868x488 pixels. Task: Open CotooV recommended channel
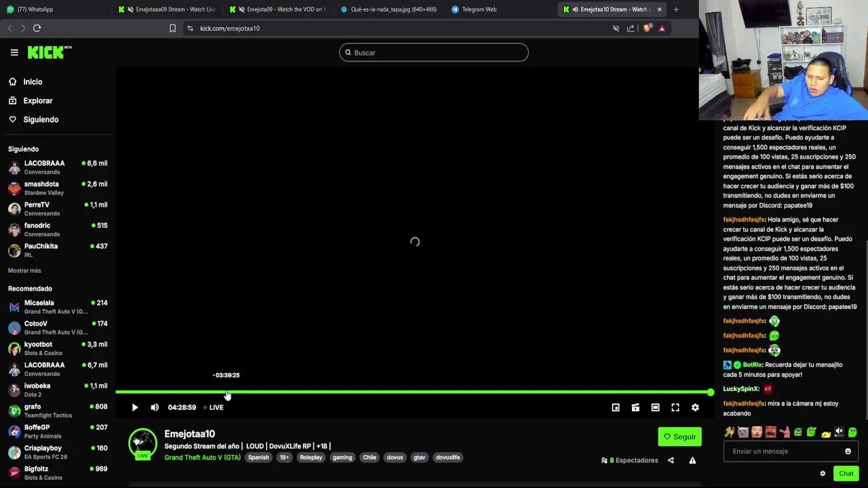point(58,327)
